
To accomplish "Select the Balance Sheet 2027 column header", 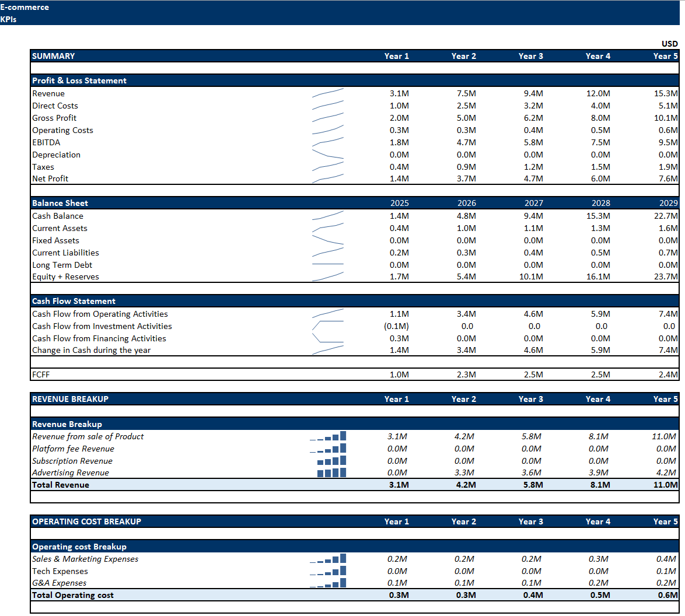I will 533,203.
